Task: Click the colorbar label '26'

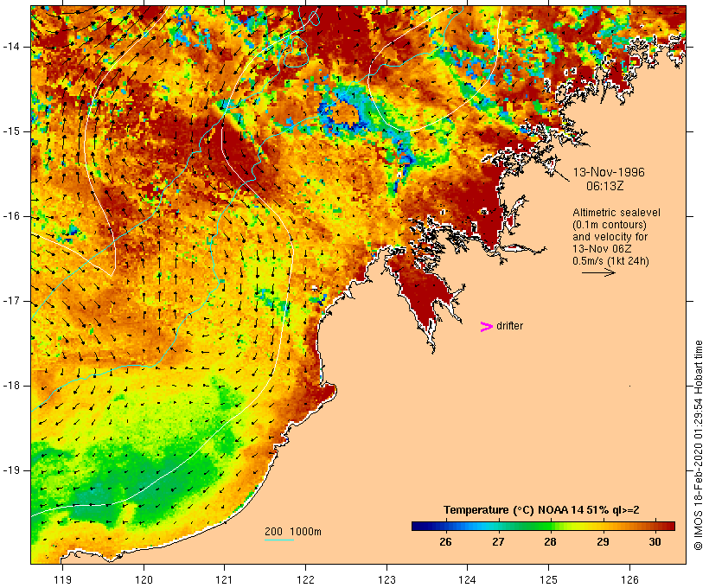Action: (x=445, y=541)
